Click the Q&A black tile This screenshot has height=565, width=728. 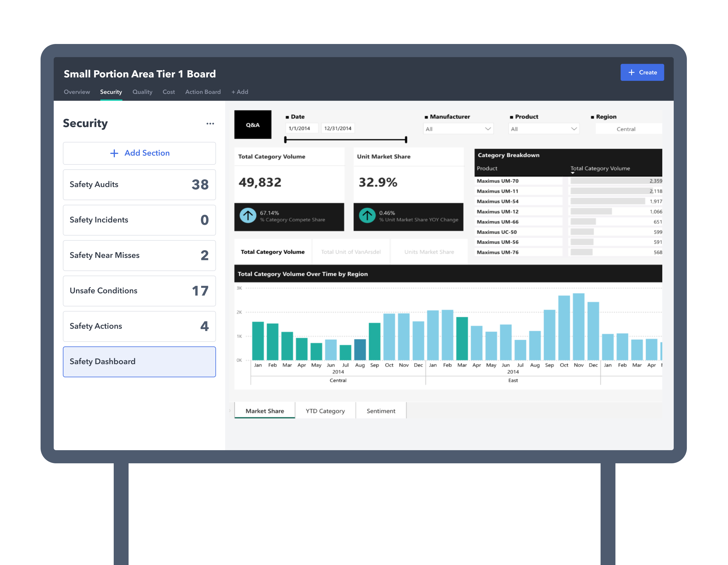coord(253,125)
